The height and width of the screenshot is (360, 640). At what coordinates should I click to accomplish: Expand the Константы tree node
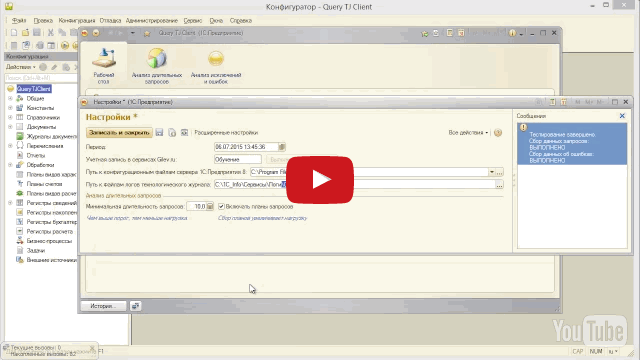pos(10,108)
